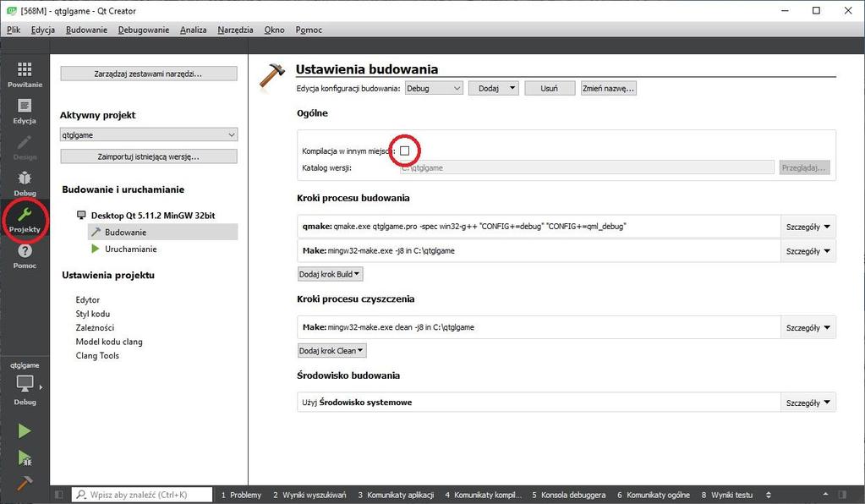Open the Dodaj krok Clean dropdown
This screenshot has height=504, width=865.
point(331,351)
